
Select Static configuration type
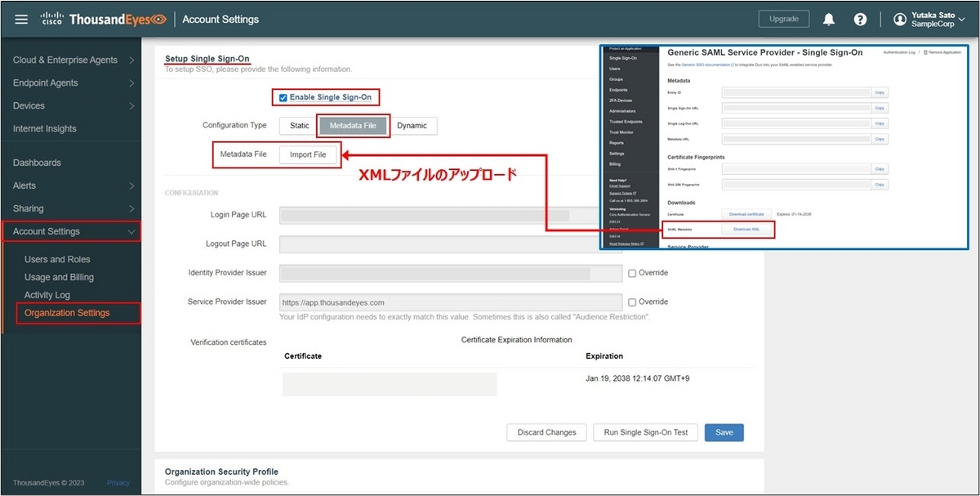pyautogui.click(x=300, y=125)
